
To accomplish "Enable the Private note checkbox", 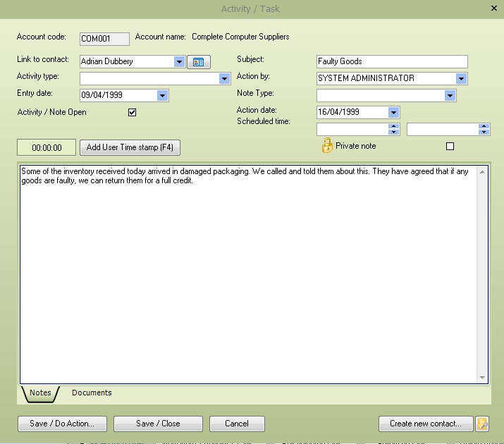I will [450, 146].
